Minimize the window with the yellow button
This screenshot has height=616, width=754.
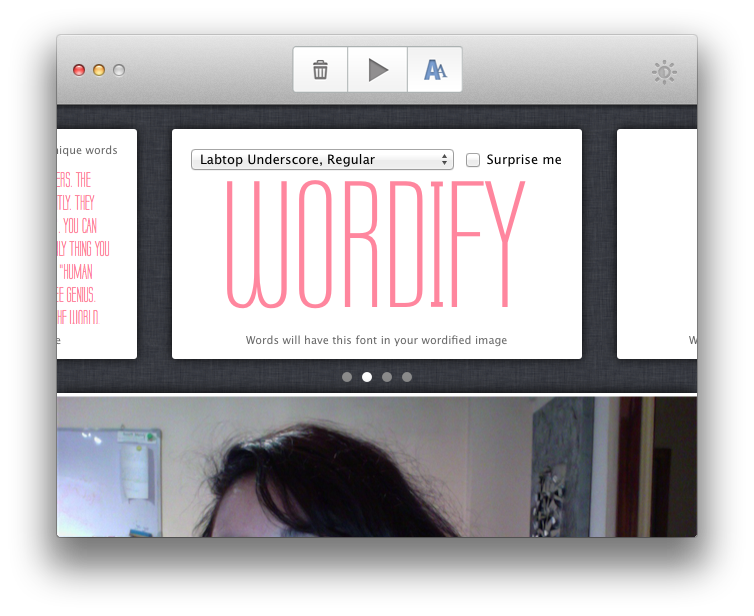pos(99,70)
